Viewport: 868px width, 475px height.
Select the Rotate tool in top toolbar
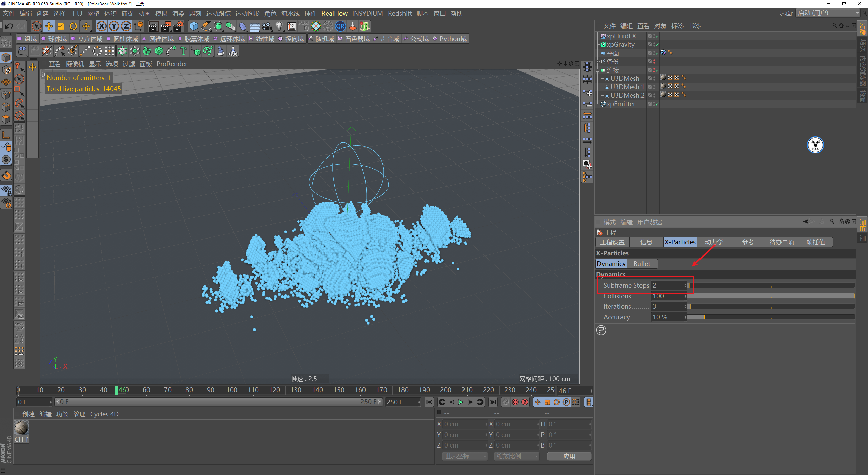[x=73, y=26]
